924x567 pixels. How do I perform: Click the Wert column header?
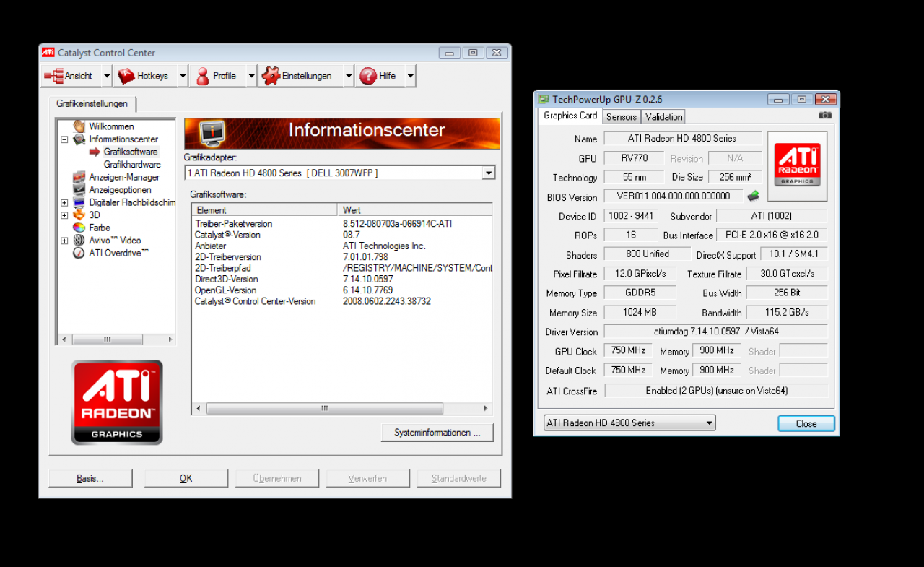(415, 210)
